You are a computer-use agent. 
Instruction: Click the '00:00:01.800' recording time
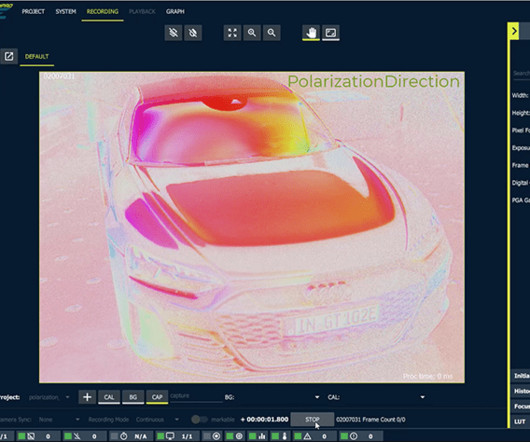[267, 419]
